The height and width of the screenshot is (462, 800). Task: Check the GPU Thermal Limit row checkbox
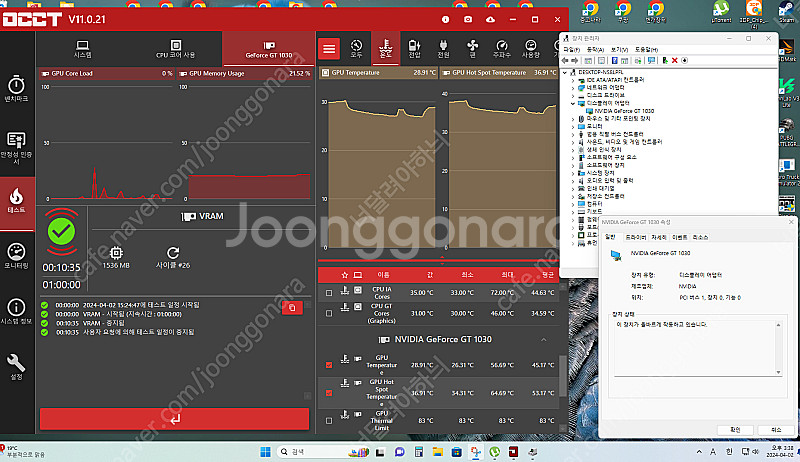pos(329,421)
